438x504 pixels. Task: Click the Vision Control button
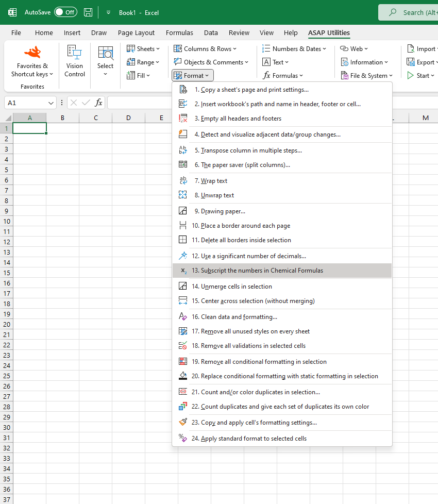75,62
